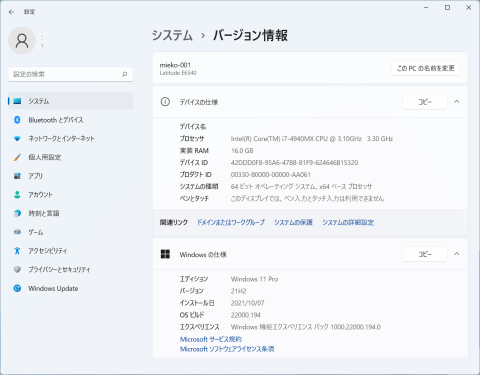This screenshot has height=375, width=480.
Task: Maximize the 設定 window
Action: [448, 7]
